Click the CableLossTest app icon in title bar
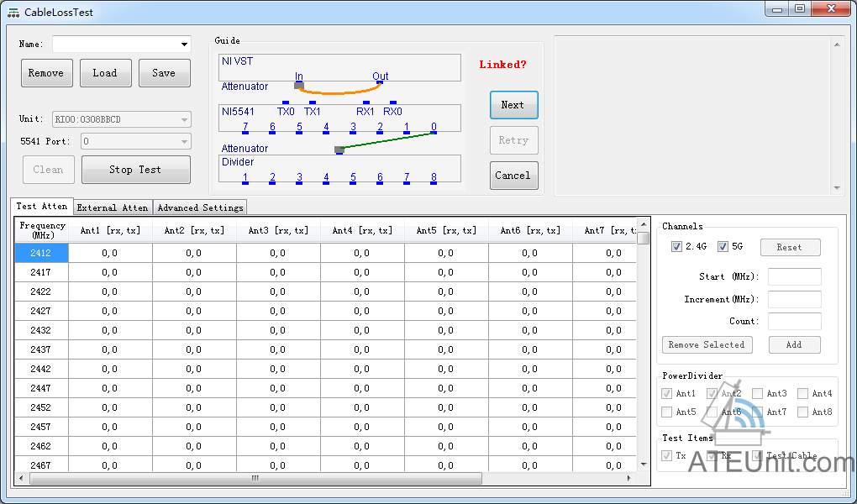 [13, 13]
